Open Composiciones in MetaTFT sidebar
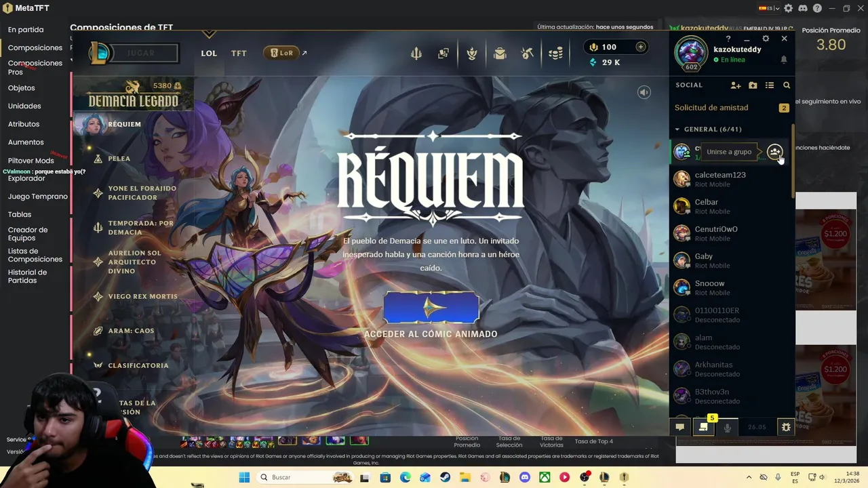Viewport: 868px width, 488px height. click(35, 47)
